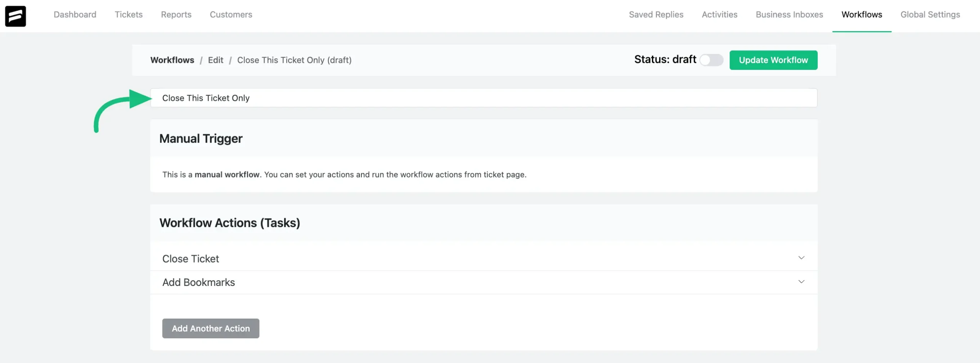980x363 pixels.
Task: Open Business Inboxes
Action: (x=789, y=15)
